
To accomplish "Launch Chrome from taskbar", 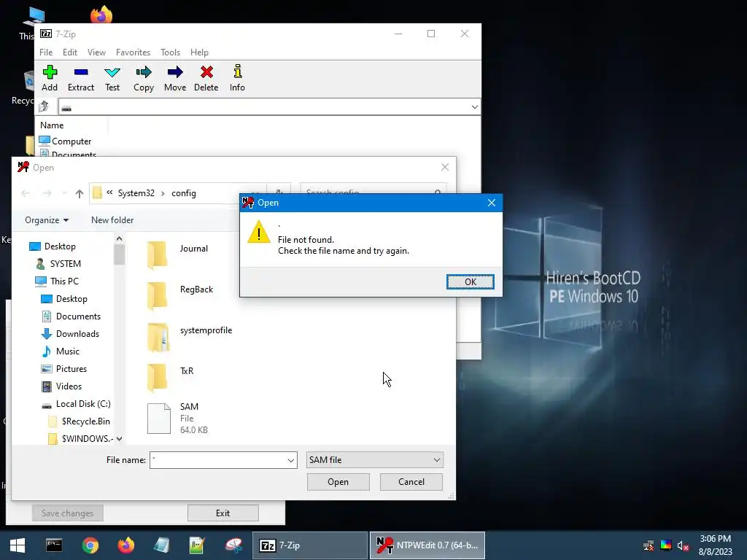I will tap(90, 545).
